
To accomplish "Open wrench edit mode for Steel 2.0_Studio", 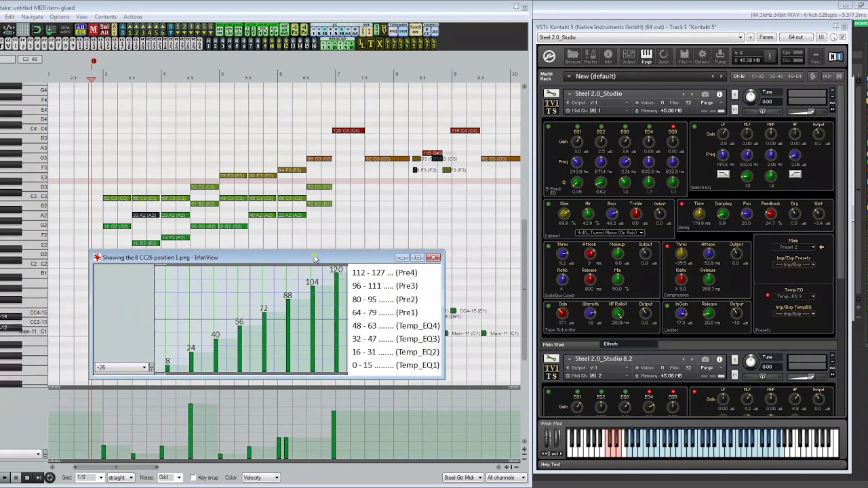I will point(551,93).
